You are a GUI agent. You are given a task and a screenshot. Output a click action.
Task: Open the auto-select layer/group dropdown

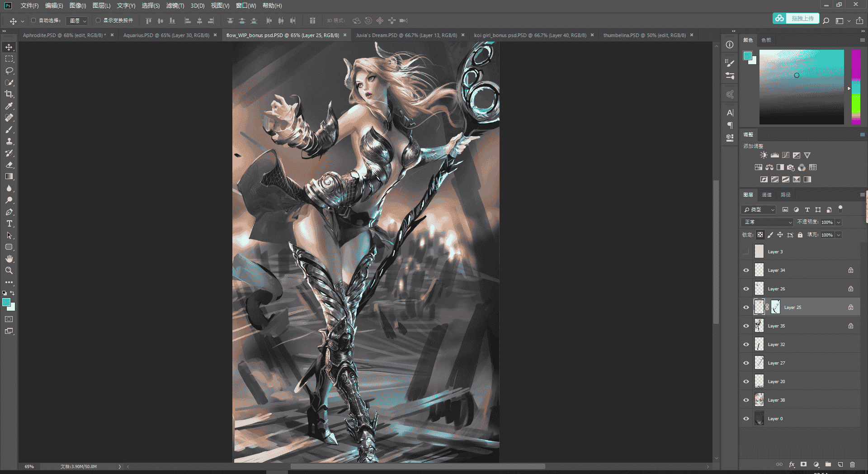(77, 21)
